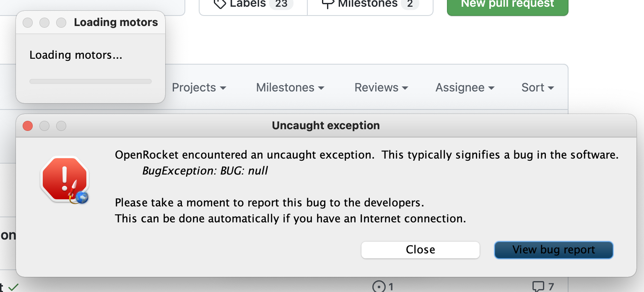
Task: Expand the Reviews filter dropdown
Action: (381, 87)
